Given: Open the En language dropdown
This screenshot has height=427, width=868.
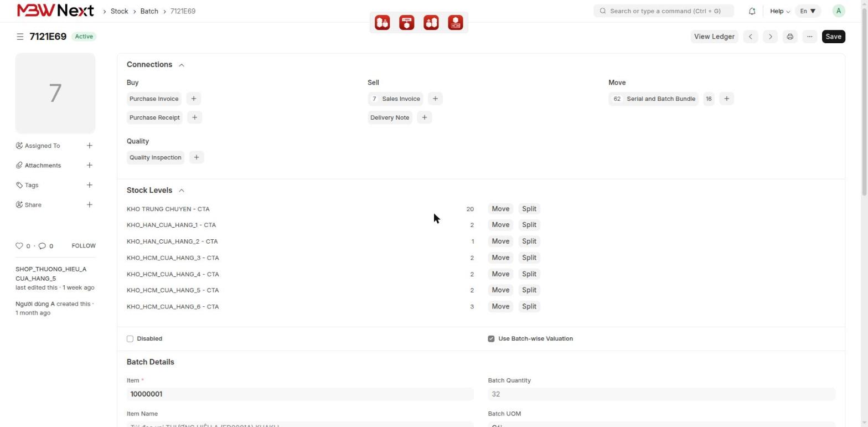Looking at the screenshot, I should [x=808, y=11].
